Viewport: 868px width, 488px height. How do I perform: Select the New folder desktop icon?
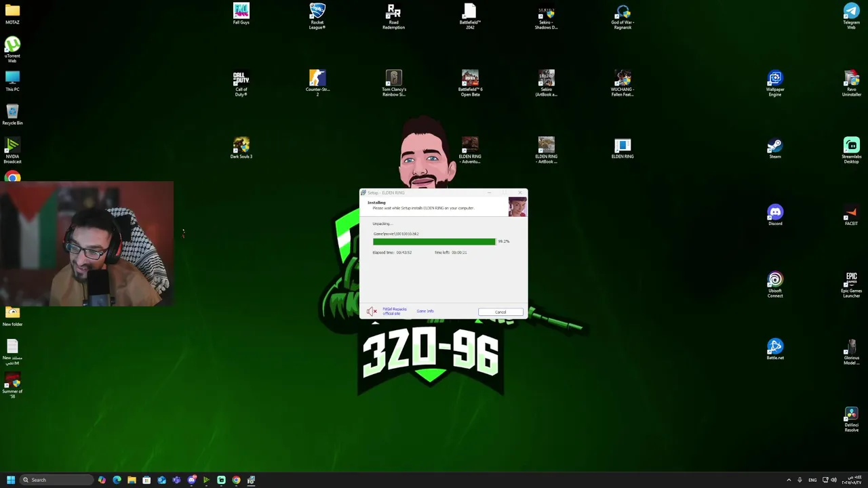point(12,316)
